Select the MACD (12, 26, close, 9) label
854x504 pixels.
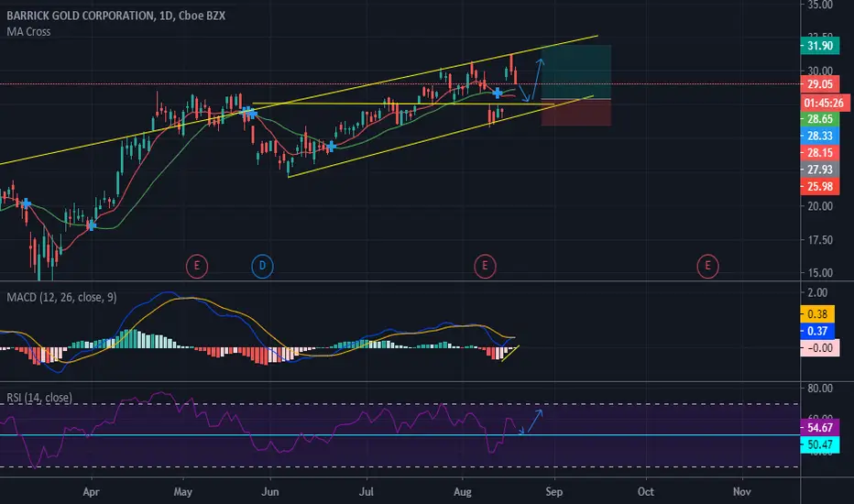(61, 297)
